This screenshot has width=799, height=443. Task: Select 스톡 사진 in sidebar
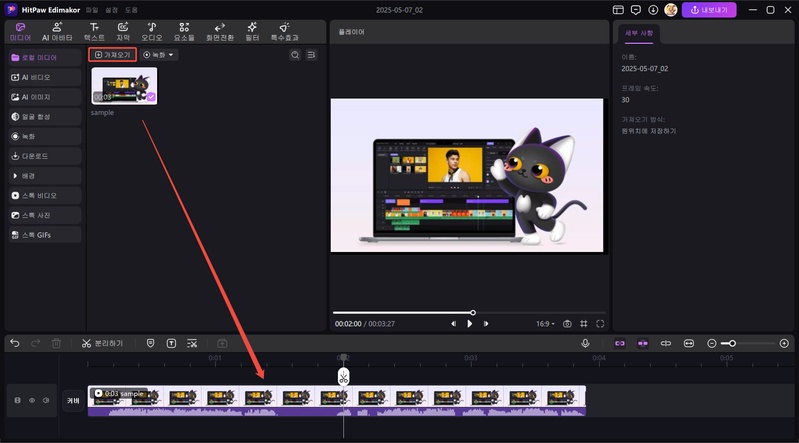45,215
